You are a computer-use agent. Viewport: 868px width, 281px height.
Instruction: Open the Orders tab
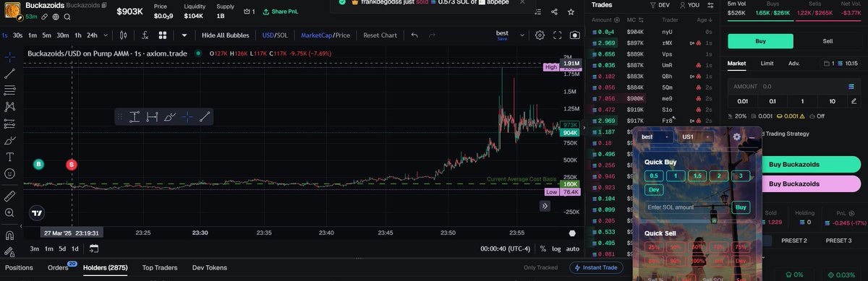[59, 268]
